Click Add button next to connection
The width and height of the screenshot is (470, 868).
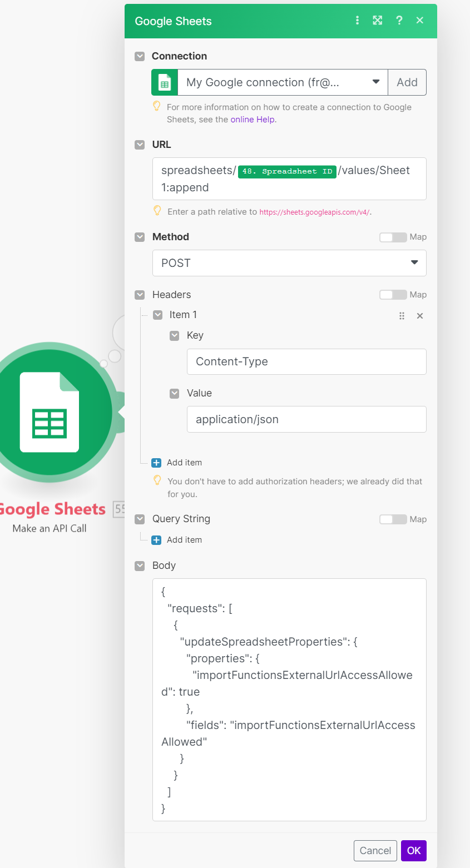coord(407,83)
